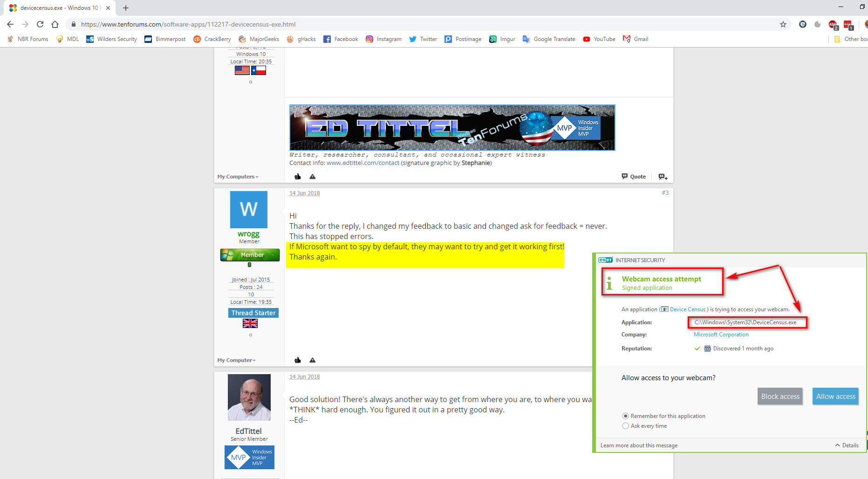Like EdTittel's post with thumbs up
The width and height of the screenshot is (868, 479).
pyautogui.click(x=298, y=177)
